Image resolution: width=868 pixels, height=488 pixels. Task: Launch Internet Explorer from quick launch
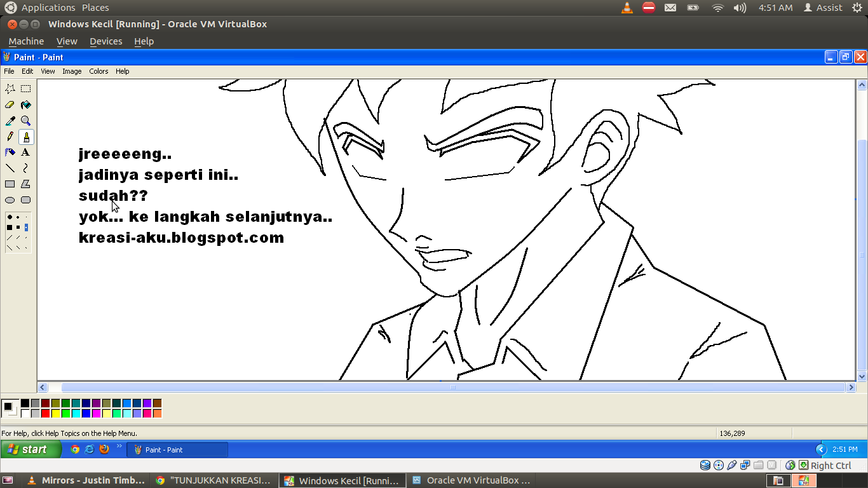(90, 449)
